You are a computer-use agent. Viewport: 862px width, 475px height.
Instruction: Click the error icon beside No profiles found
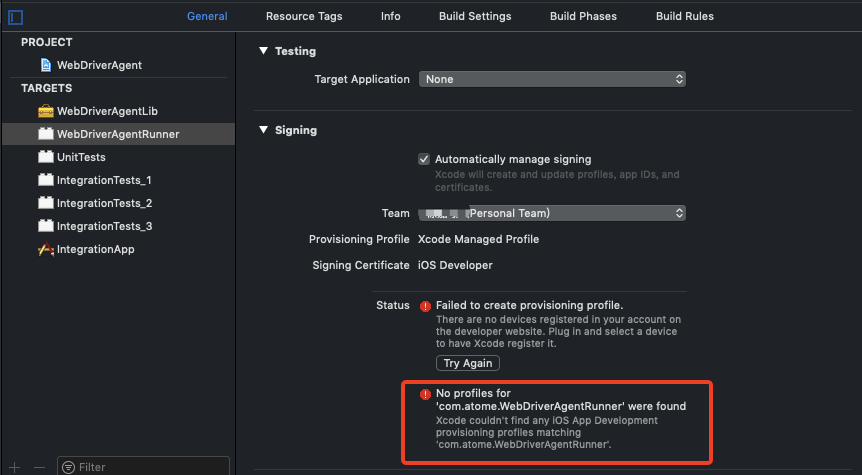pyautogui.click(x=425, y=394)
